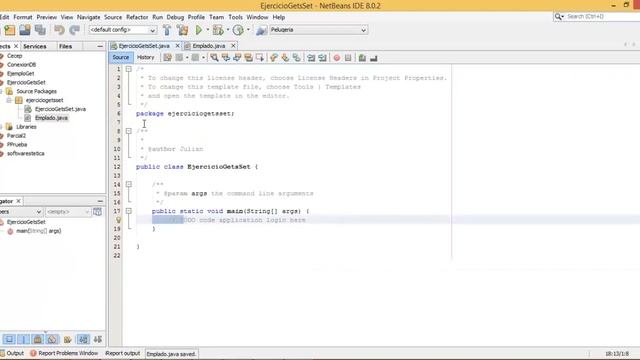Select main(String[] args) in Navigator

click(x=38, y=231)
